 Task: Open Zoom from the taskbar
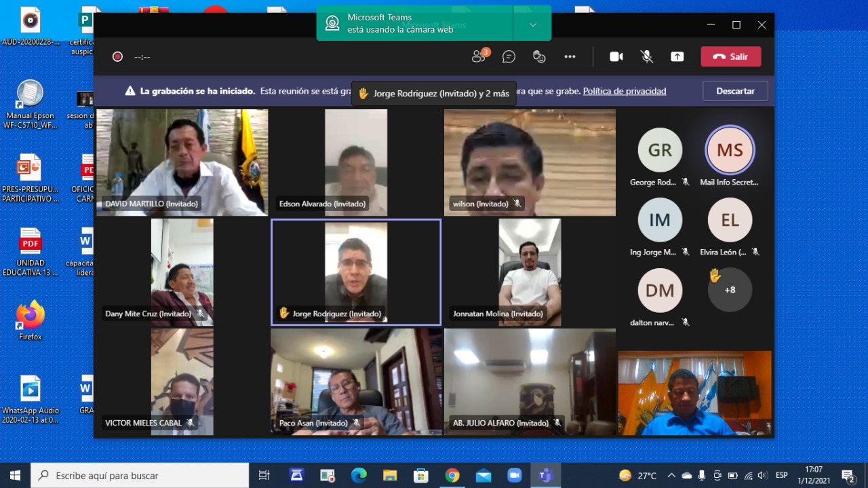515,475
